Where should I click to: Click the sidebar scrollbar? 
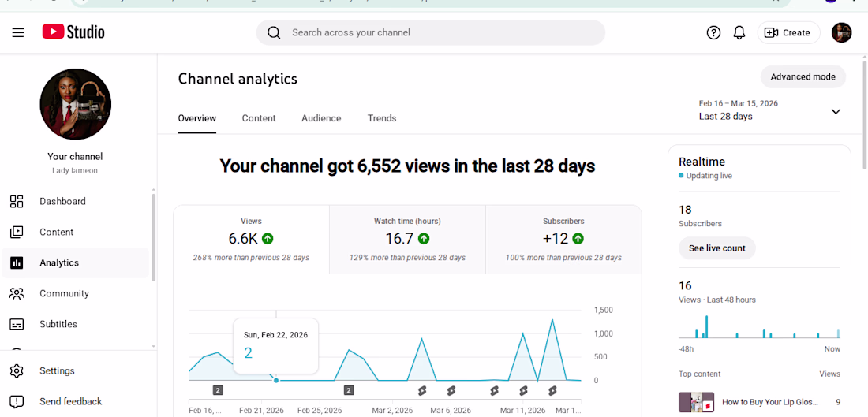coord(153,237)
